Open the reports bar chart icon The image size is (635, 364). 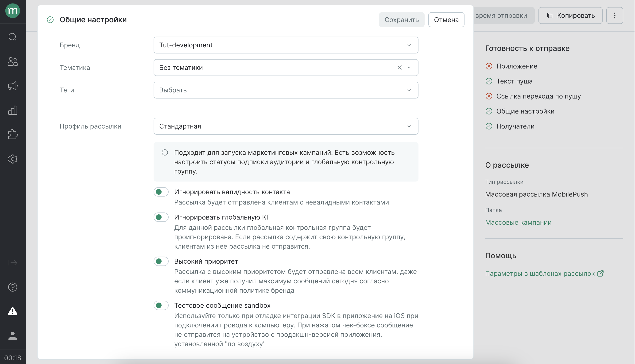pyautogui.click(x=12, y=110)
